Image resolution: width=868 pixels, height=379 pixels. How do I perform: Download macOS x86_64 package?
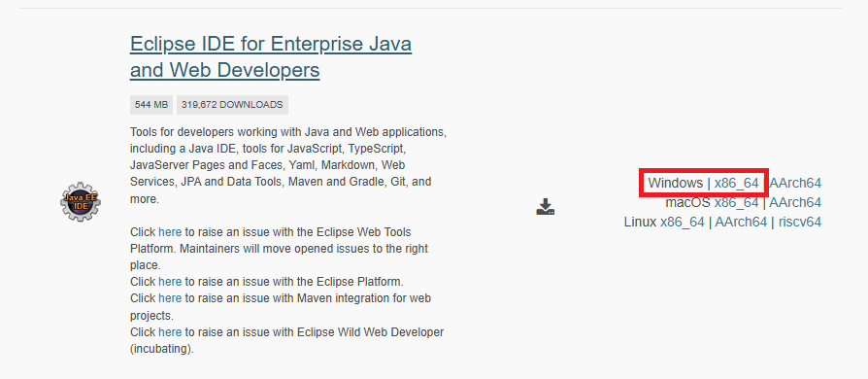click(x=736, y=202)
